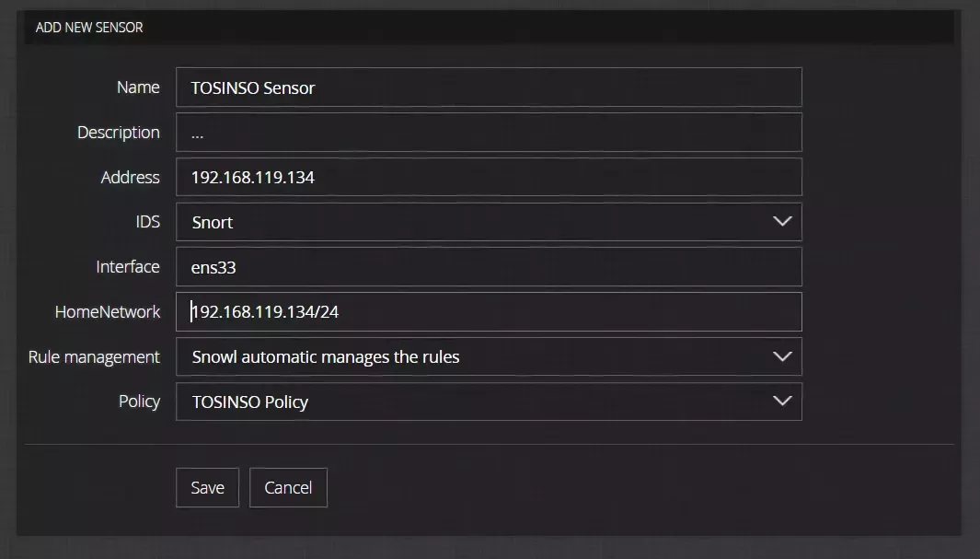Click the Address label
Viewport: 980px width, 559px height.
(131, 178)
